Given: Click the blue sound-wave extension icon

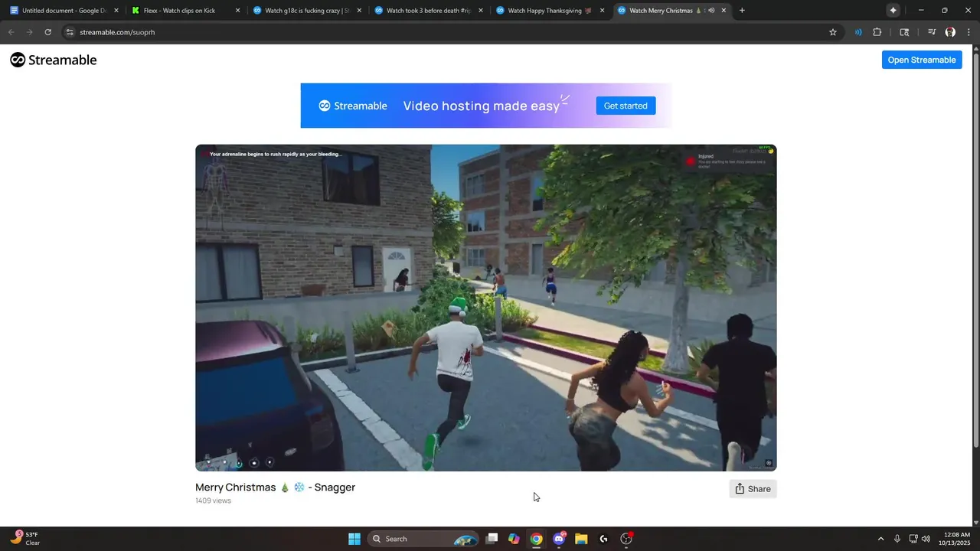Looking at the screenshot, I should pos(858,32).
